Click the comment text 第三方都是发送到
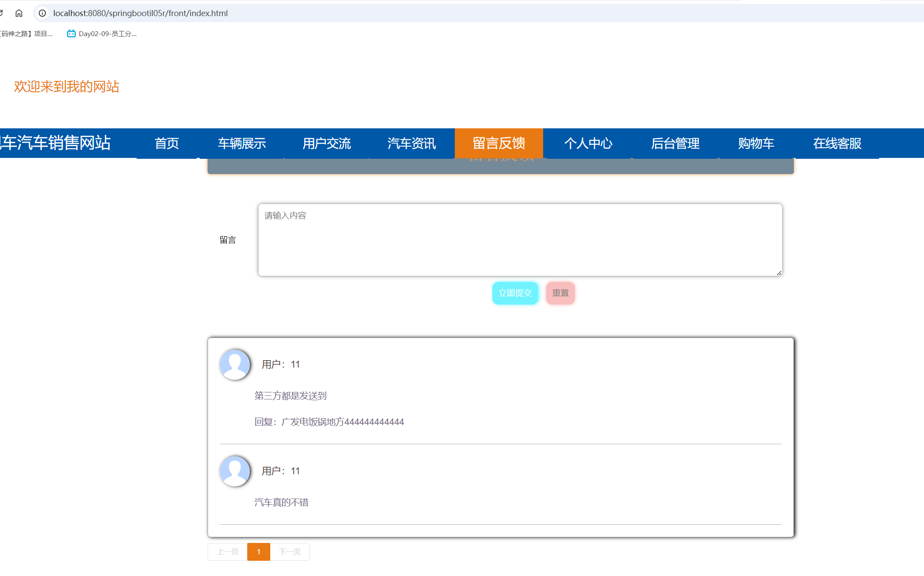 point(290,396)
